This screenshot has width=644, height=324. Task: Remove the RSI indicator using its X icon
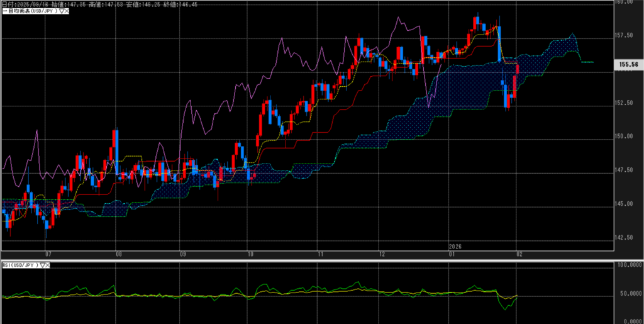[x=48, y=266]
